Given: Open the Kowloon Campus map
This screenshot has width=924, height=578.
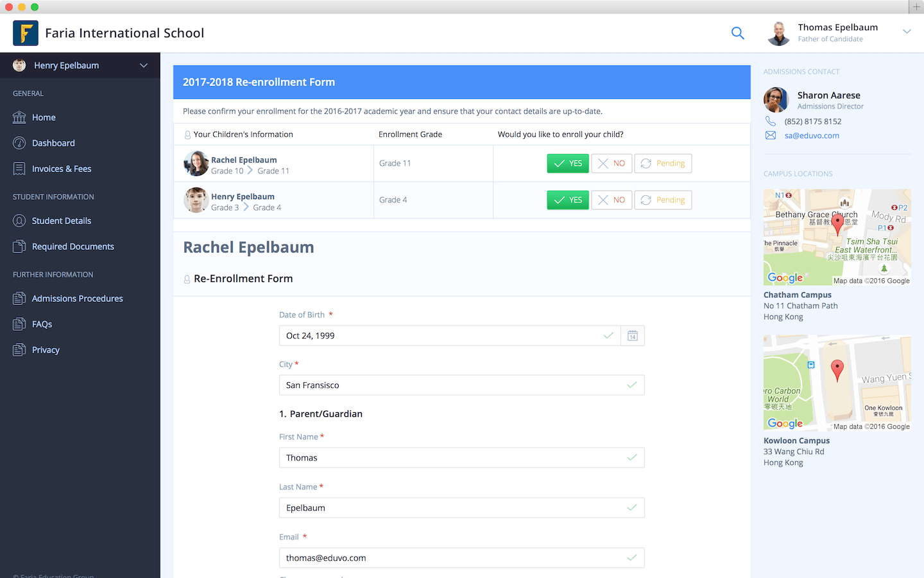Looking at the screenshot, I should [837, 383].
